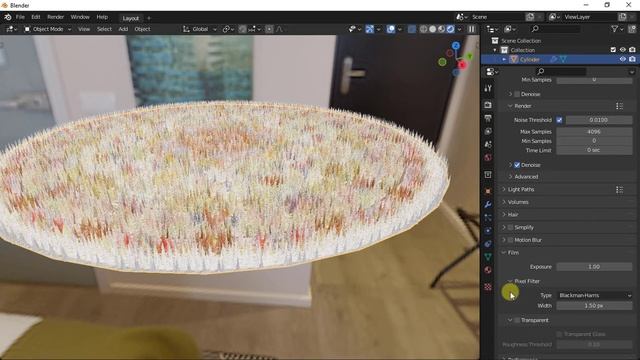Toggle viewport overlays button
This screenshot has height=360, width=640.
coord(391,29)
